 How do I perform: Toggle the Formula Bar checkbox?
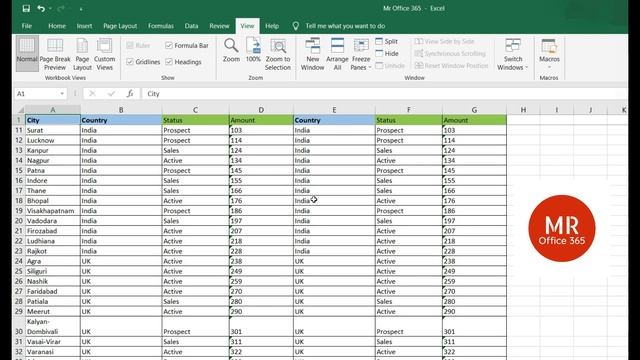coord(169,45)
